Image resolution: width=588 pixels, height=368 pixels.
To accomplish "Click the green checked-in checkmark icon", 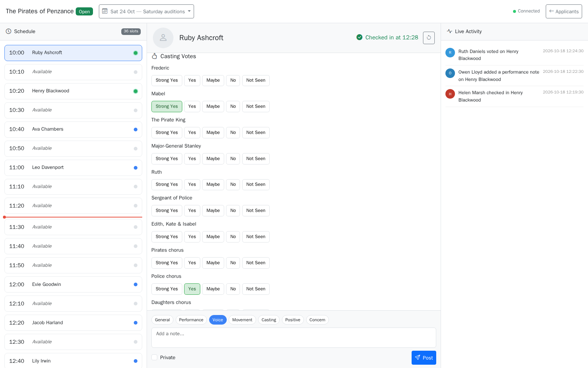I will pyautogui.click(x=359, y=37).
